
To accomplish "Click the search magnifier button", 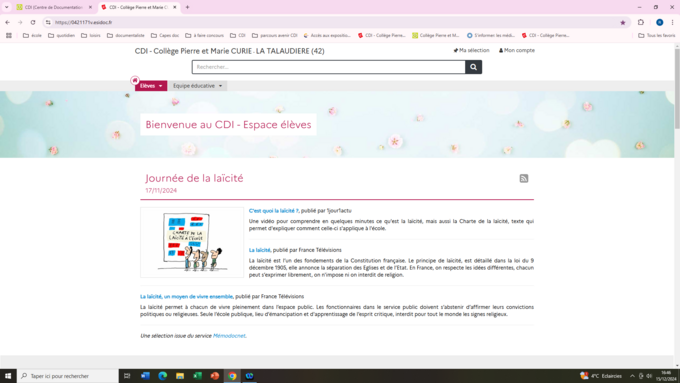I will 473,67.
